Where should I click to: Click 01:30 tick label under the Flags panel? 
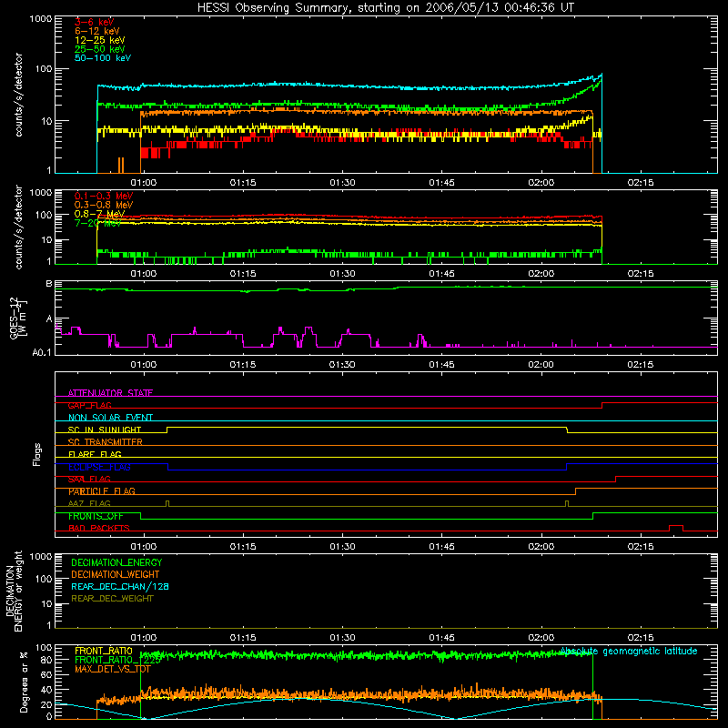342,547
